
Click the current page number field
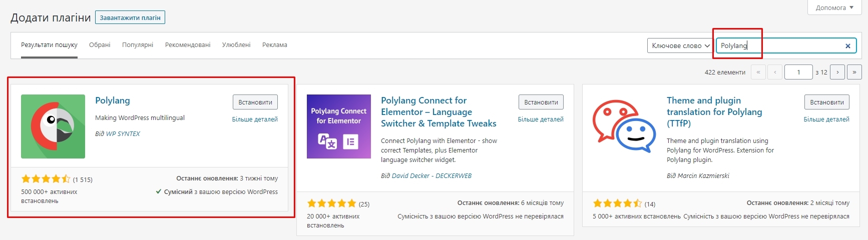point(798,72)
